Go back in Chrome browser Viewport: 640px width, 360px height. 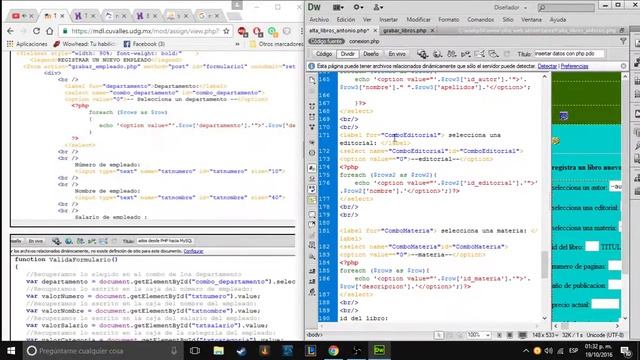tap(10, 31)
